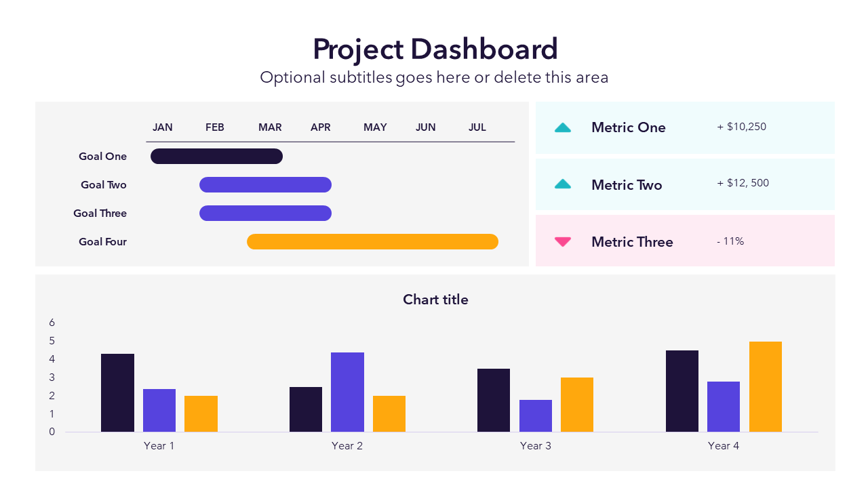Select the orange bar in Year 4
Image resolution: width=868 pixels, height=488 pixels.
(766, 387)
